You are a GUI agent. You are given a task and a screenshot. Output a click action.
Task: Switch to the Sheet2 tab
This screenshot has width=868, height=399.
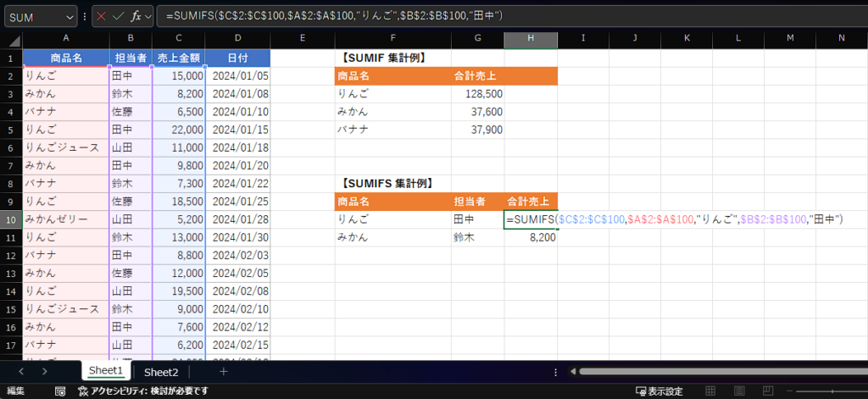(x=161, y=371)
